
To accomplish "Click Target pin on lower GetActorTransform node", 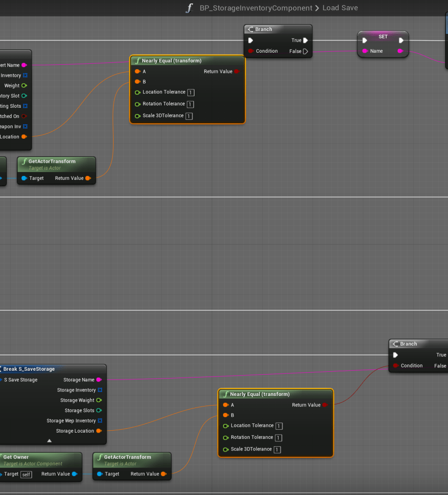I will [99, 474].
